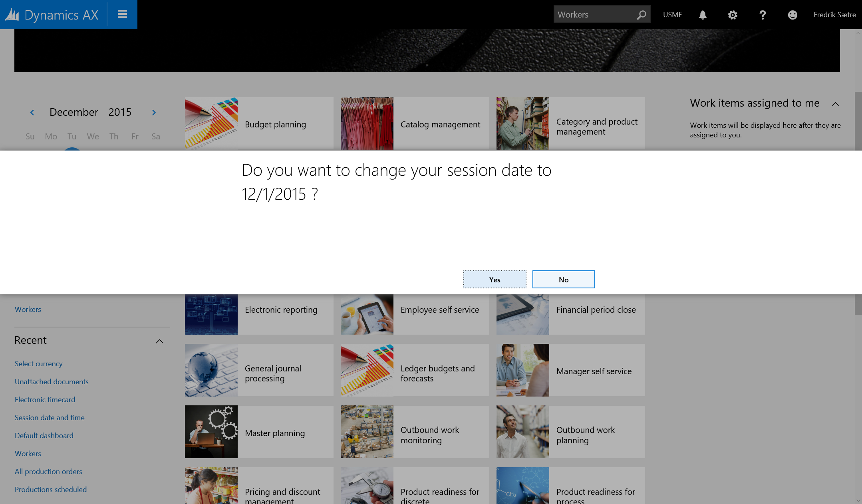Click the search magnifier icon

coord(642,15)
